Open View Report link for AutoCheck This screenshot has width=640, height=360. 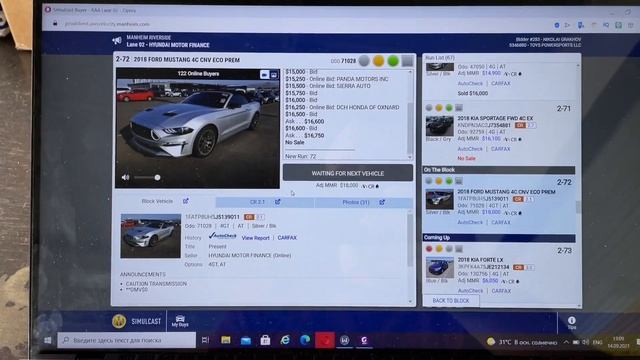[256, 238]
